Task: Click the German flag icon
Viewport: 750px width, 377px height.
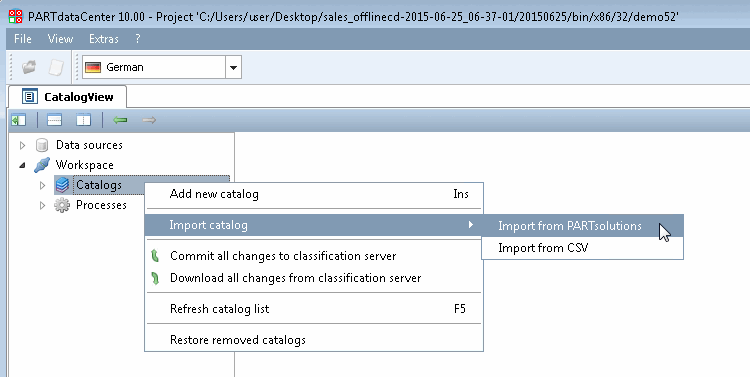Action: [x=93, y=67]
